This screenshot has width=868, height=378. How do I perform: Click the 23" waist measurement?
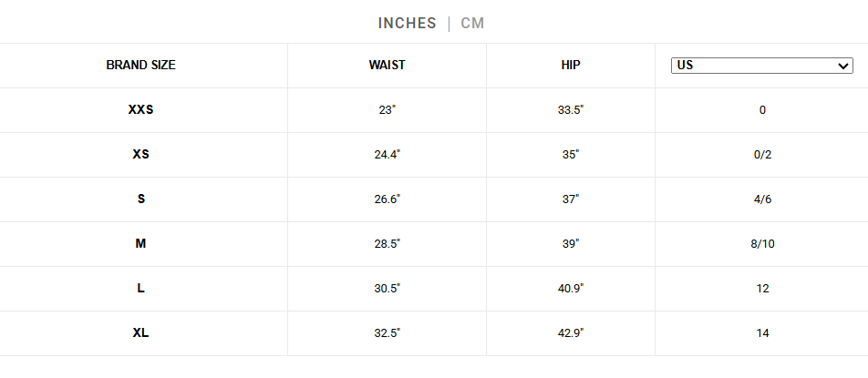click(x=387, y=110)
